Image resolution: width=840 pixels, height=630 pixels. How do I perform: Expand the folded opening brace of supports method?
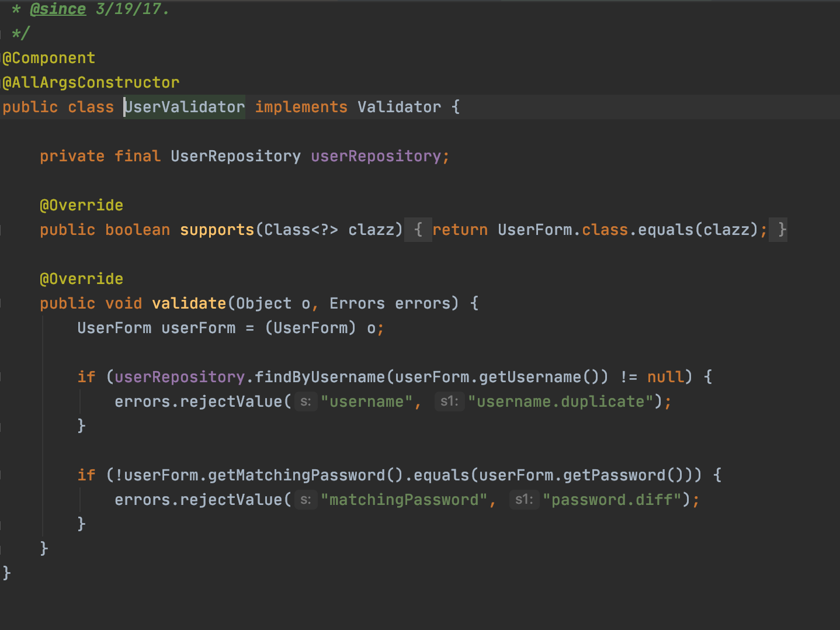click(x=418, y=230)
